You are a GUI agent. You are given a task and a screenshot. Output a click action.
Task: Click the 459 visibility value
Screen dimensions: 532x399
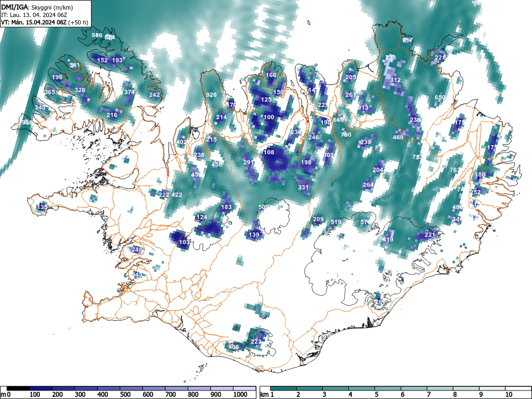[196, 174]
